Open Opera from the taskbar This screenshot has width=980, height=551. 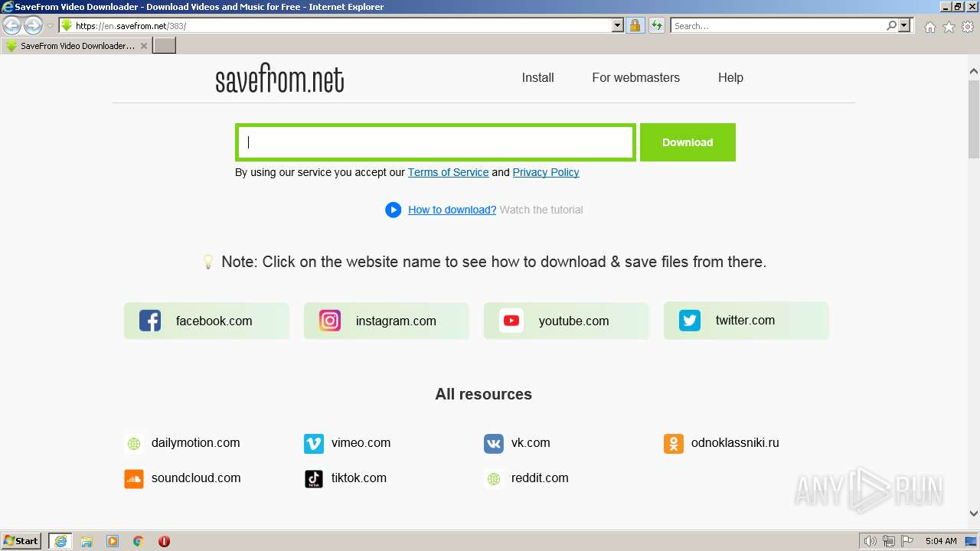click(x=164, y=541)
